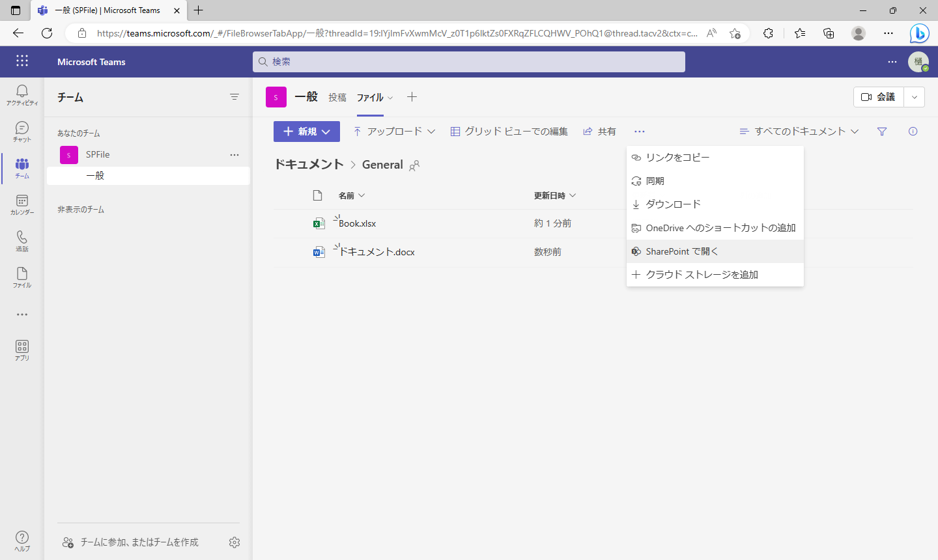Viewport: 938px width, 560px height.
Task: Click the teams list filter icon
Action: pos(234,97)
